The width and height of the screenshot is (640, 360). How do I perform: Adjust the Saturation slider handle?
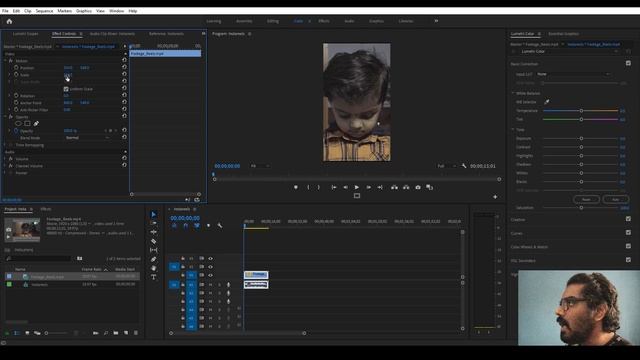pyautogui.click(x=581, y=208)
